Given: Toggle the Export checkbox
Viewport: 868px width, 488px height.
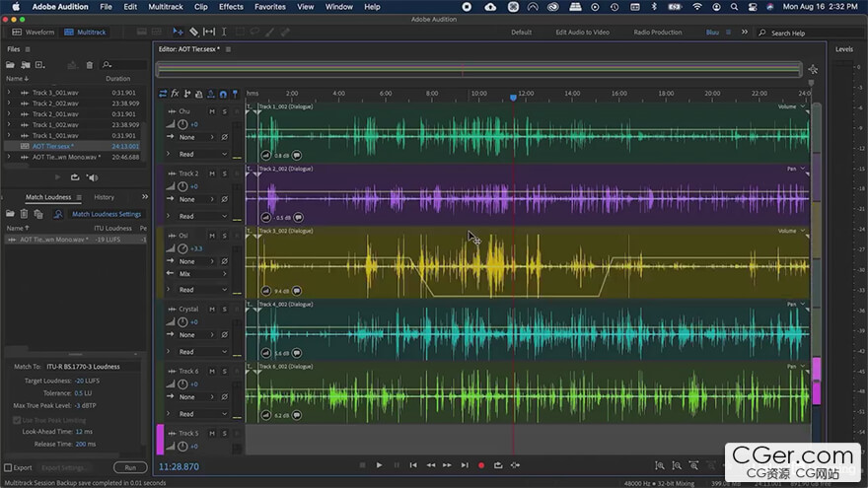Looking at the screenshot, I should coord(8,467).
